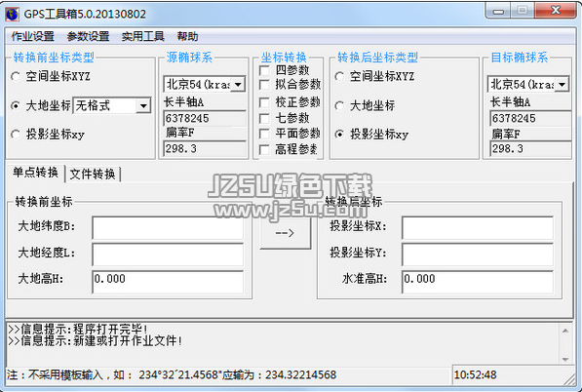The width and height of the screenshot is (582, 392).
Task: Click the message log scroll up arrow
Action: click(565, 331)
